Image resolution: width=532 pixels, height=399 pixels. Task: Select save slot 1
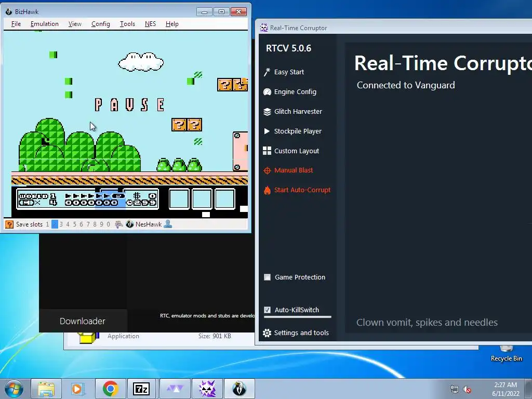pyautogui.click(x=47, y=224)
